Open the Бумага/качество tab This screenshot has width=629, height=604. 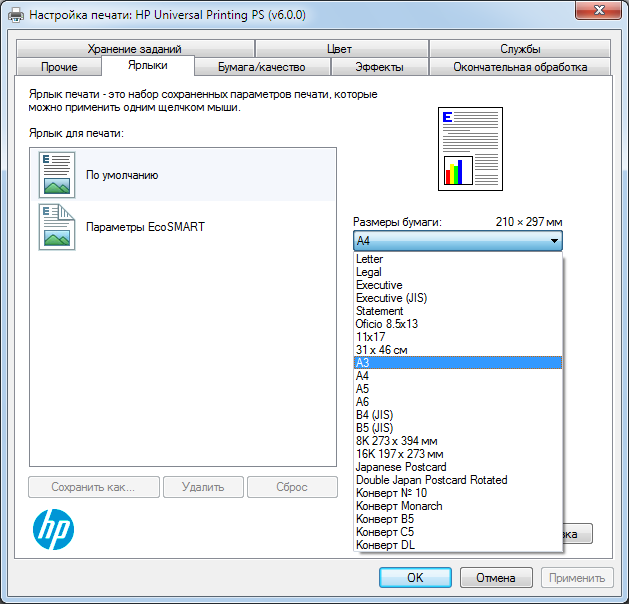pyautogui.click(x=262, y=67)
